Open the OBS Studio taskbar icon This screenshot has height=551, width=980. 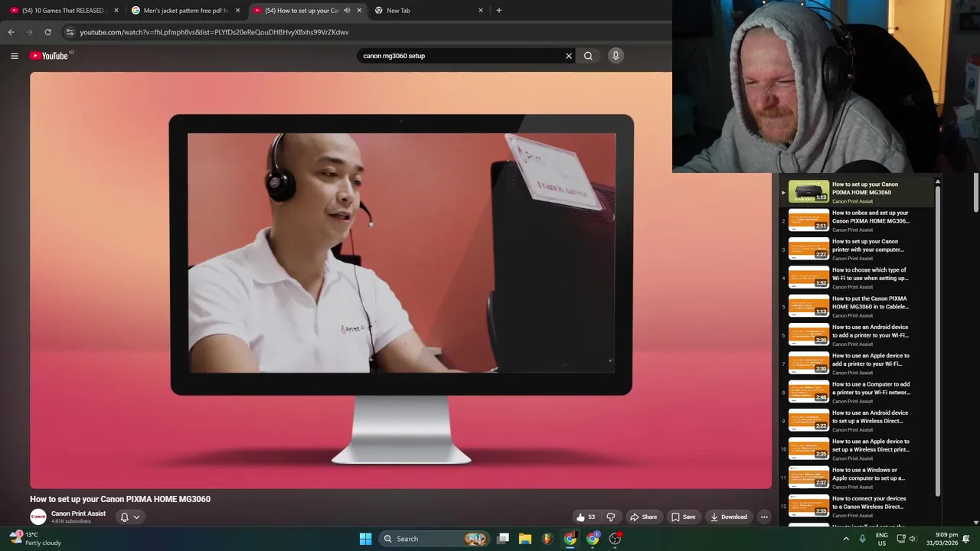pyautogui.click(x=615, y=539)
